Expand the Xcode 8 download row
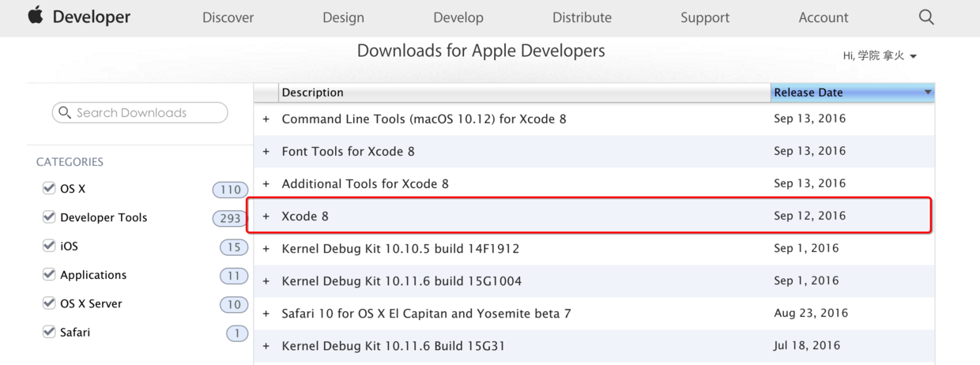Image resolution: width=980 pixels, height=365 pixels. [x=266, y=216]
